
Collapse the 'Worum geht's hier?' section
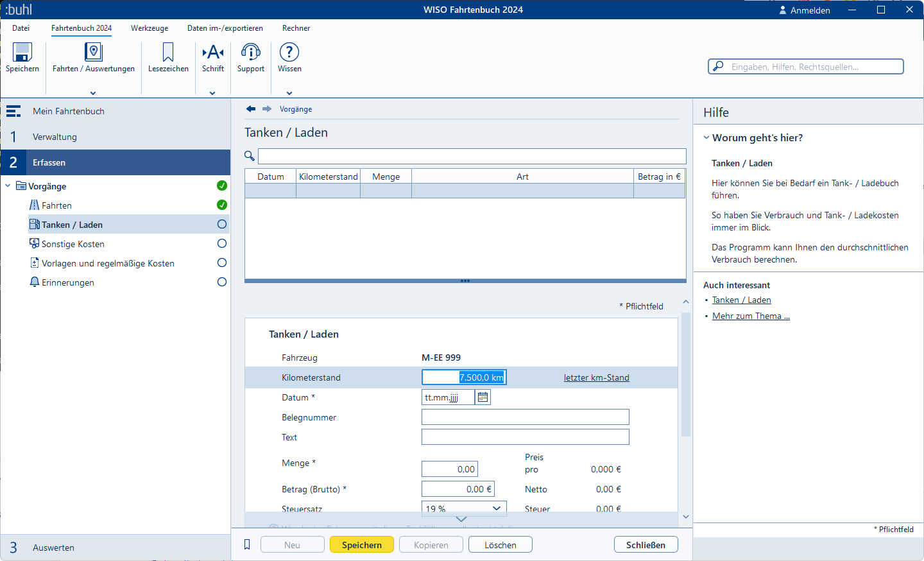706,138
